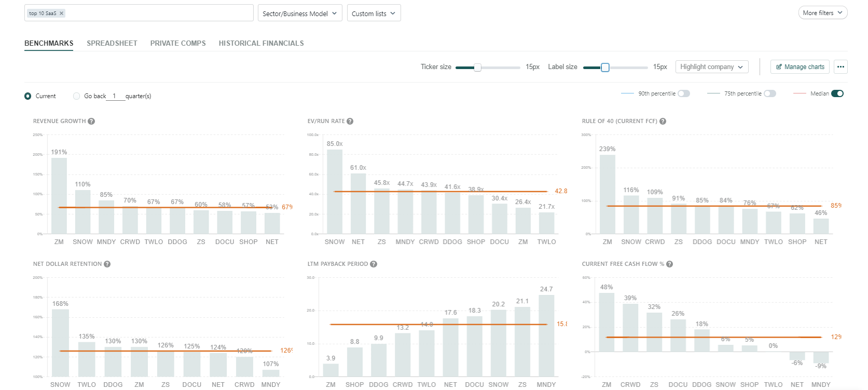The height and width of the screenshot is (390, 868).
Task: Enable the 90th percentile toggle
Action: click(684, 93)
